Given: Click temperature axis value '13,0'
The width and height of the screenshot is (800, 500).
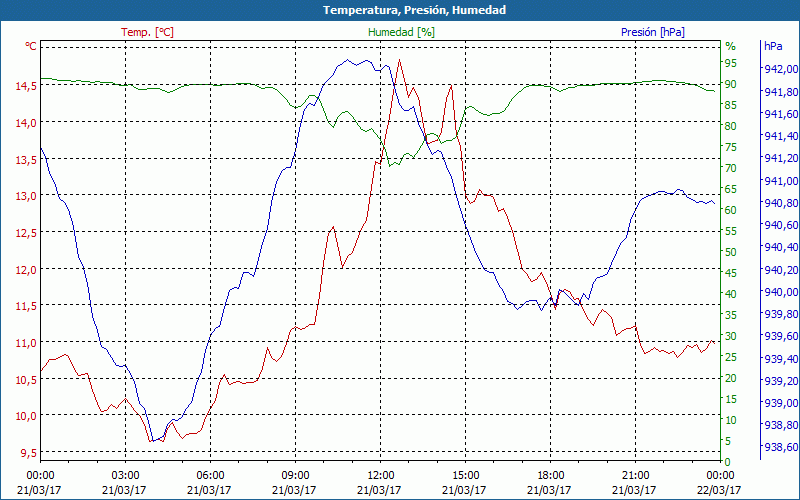Looking at the screenshot, I should 26,196.
